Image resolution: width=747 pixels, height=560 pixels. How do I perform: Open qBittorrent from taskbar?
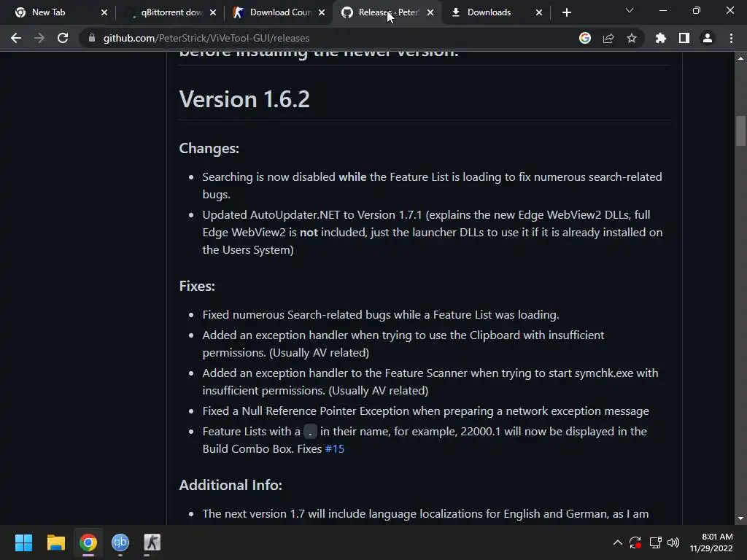coord(120,542)
